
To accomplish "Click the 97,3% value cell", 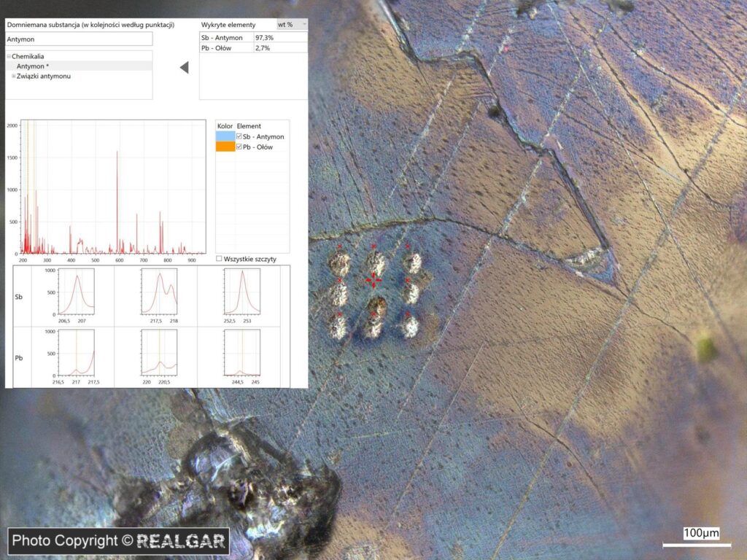I will click(280, 38).
